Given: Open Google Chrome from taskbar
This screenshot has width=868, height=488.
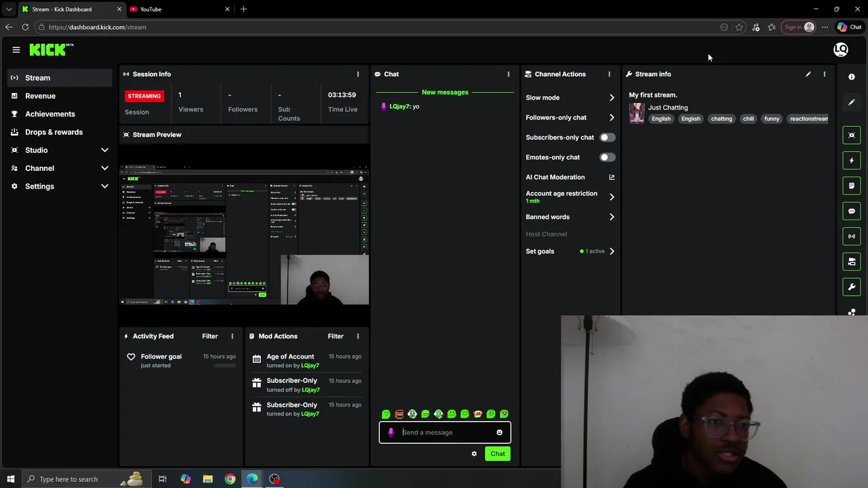Looking at the screenshot, I should click(x=230, y=479).
